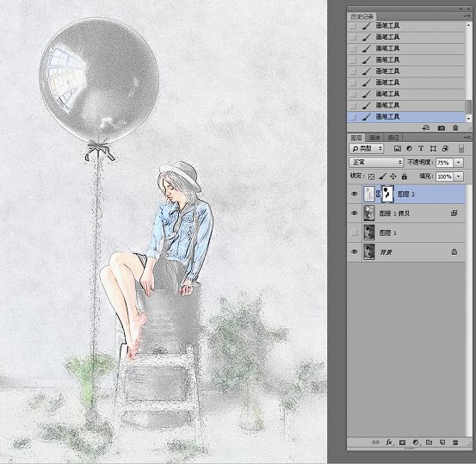
Task: Add a layer mask with the mask icon
Action: [402, 442]
